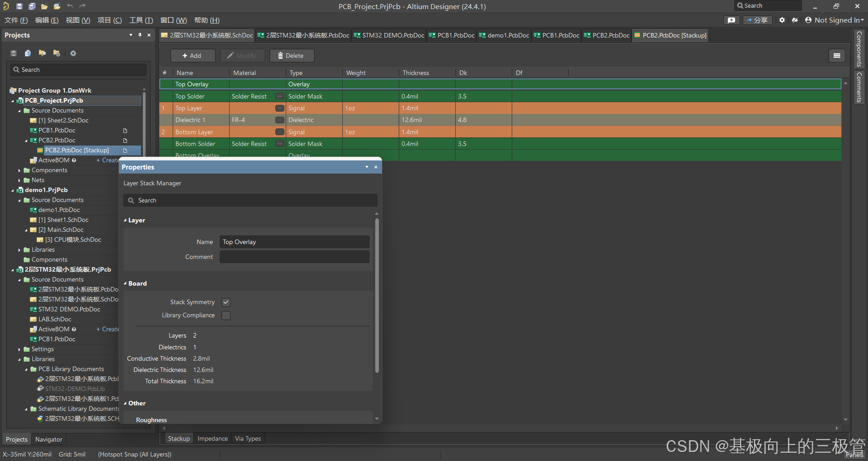Viewport: 868px width, 461px height.
Task: Click the folder with gear icon in Projects panel
Action: click(57, 53)
